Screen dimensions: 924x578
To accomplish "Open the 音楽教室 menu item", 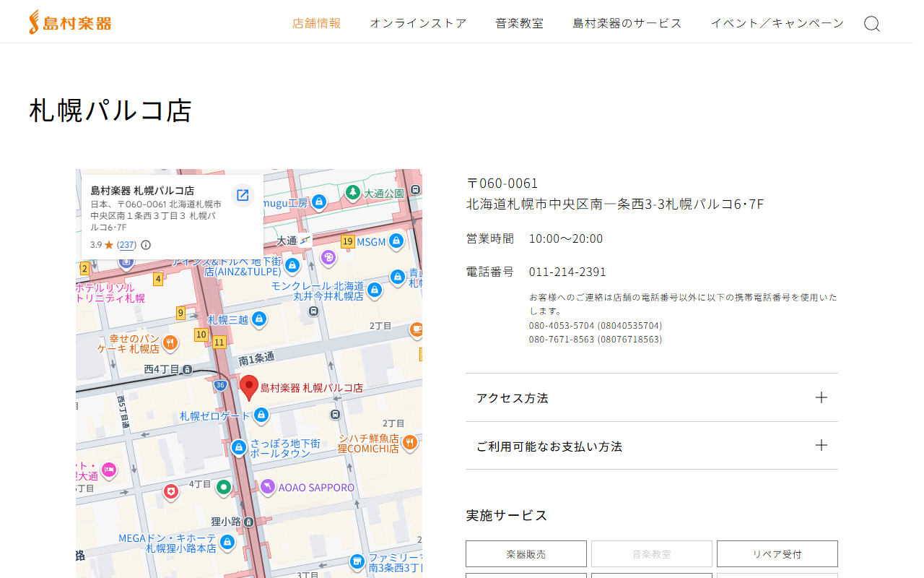I will [520, 23].
